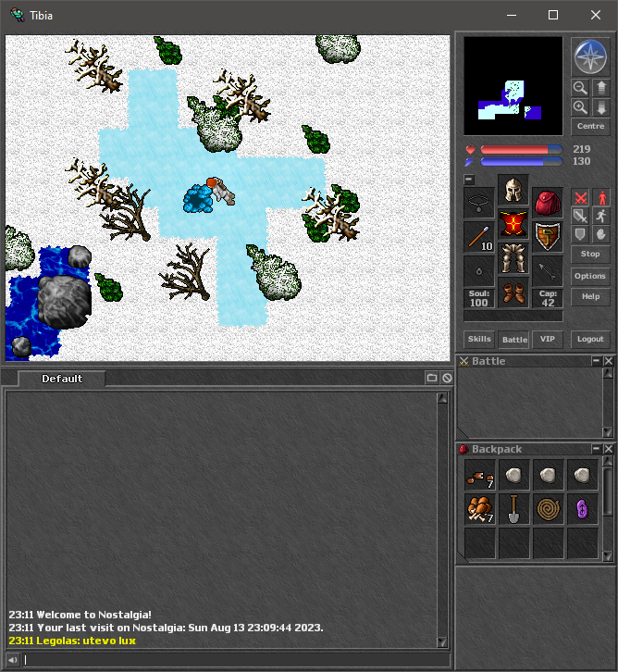The height and width of the screenshot is (672, 618).
Task: Minimize the Backpack panel
Action: pyautogui.click(x=596, y=449)
